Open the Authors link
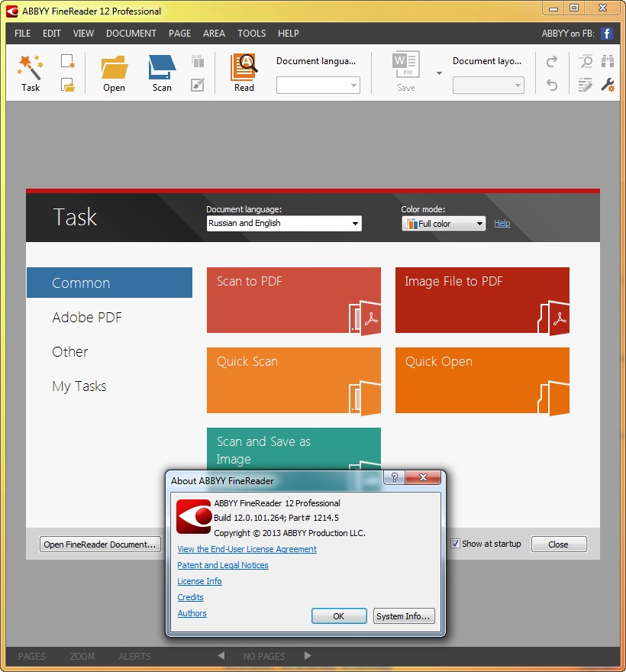 point(192,613)
